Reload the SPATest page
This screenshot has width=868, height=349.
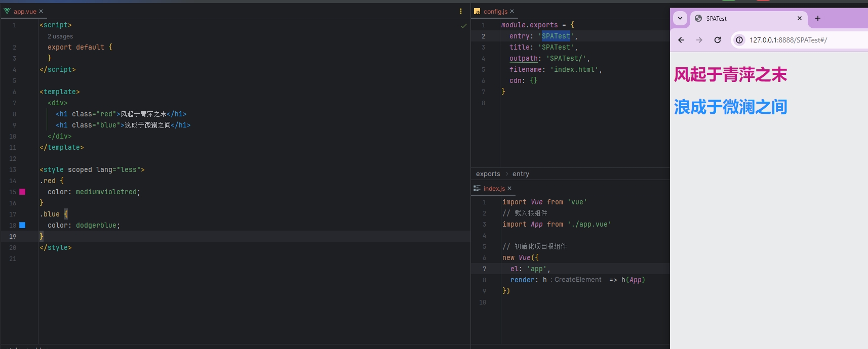coord(718,40)
